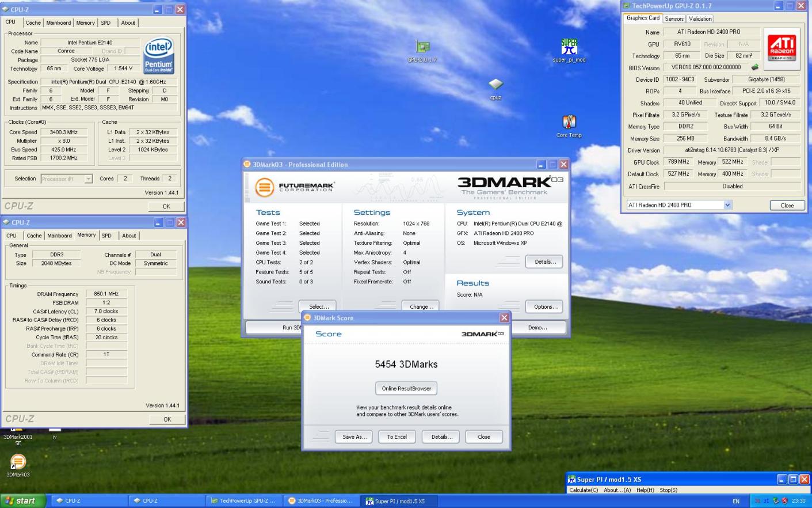Click Save As button in score dialog

(x=354, y=437)
